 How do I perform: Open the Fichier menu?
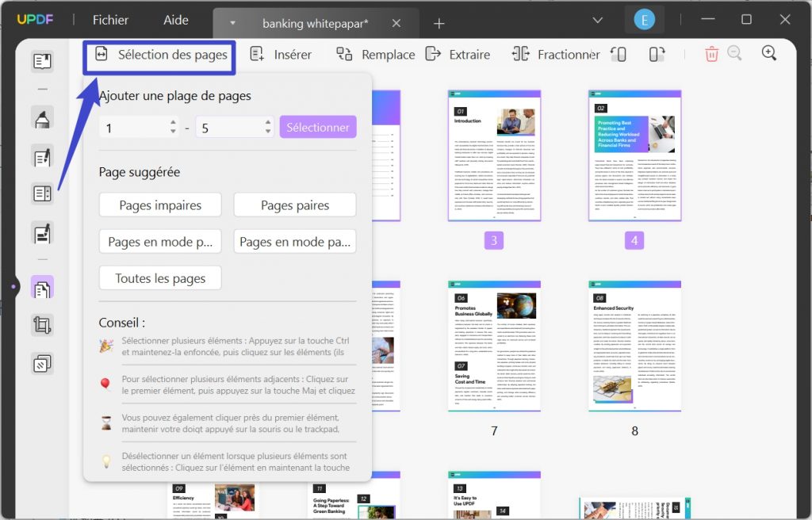point(109,20)
